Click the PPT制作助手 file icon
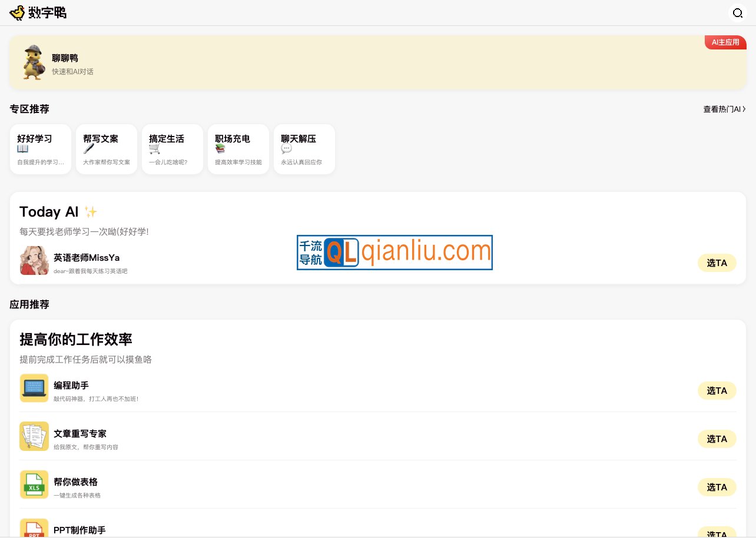Screen dimensions: 756x541 [x=34, y=528]
